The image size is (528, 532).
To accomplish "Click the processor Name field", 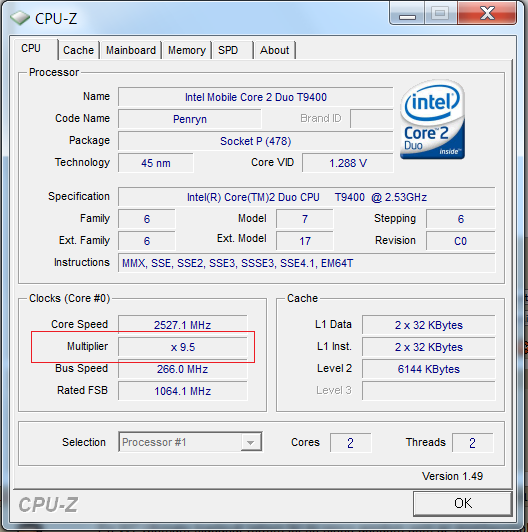I will point(256,97).
